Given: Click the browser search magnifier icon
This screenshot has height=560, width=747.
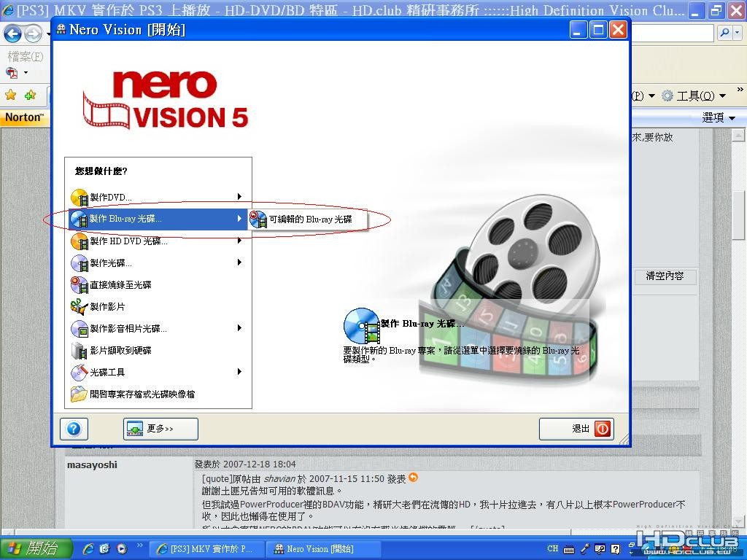Looking at the screenshot, I should 724,33.
